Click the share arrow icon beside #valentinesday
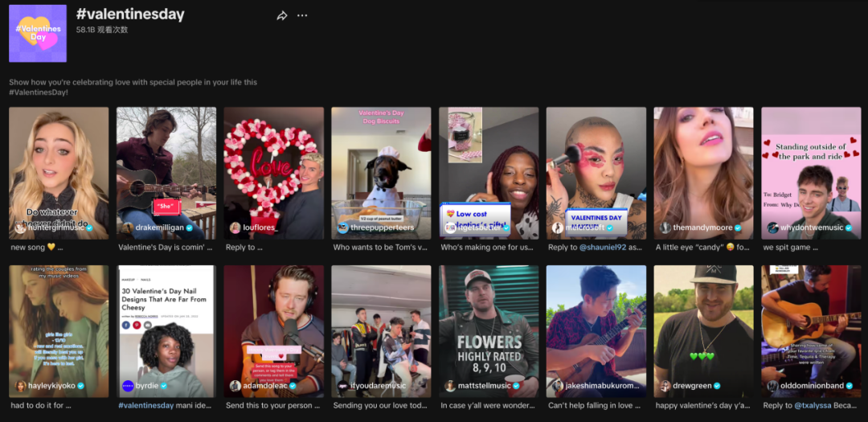The image size is (868, 422). point(282,15)
